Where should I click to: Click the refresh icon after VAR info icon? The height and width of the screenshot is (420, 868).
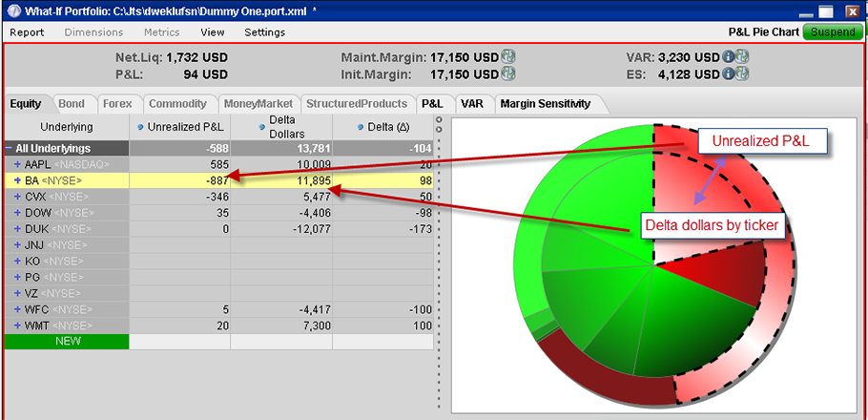[x=742, y=57]
